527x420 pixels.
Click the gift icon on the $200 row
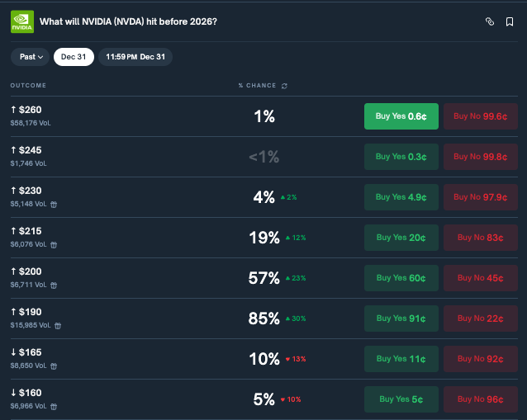click(54, 285)
